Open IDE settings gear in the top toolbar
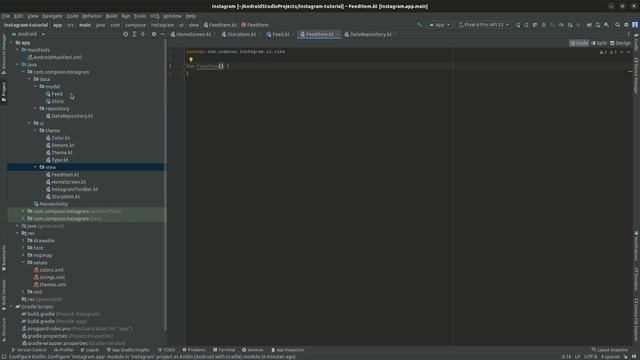 [x=626, y=25]
